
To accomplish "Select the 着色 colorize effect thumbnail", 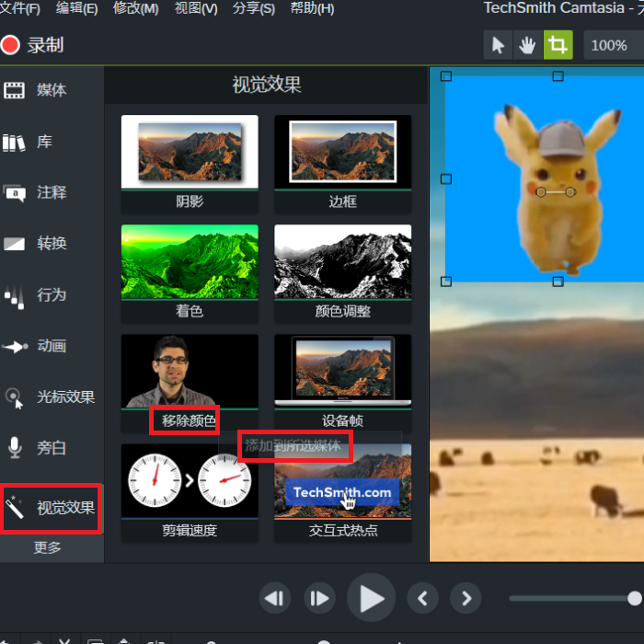I will 190,261.
